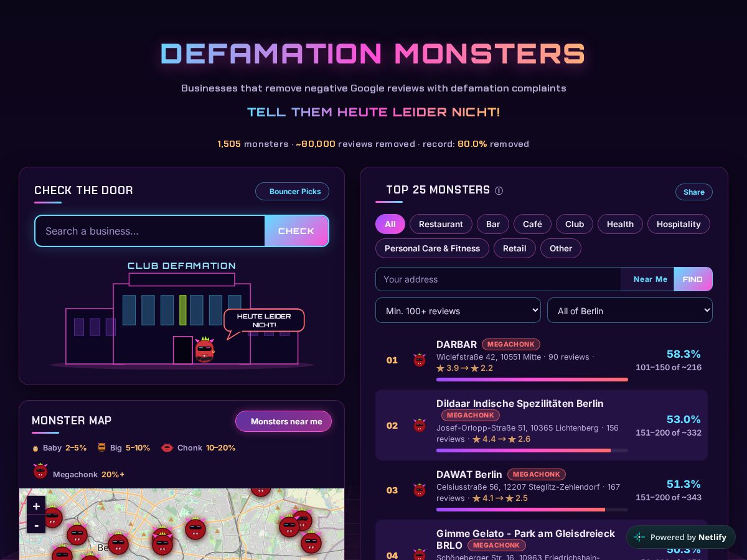This screenshot has height=560, width=747.
Task: Click the bouncer monster at the club door
Action: pyautogui.click(x=204, y=349)
